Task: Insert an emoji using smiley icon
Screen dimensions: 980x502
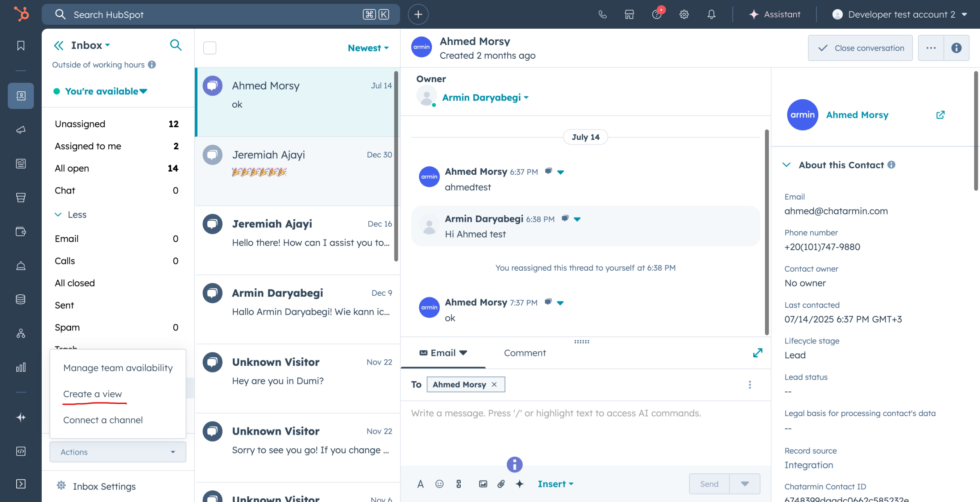Action: point(439,484)
